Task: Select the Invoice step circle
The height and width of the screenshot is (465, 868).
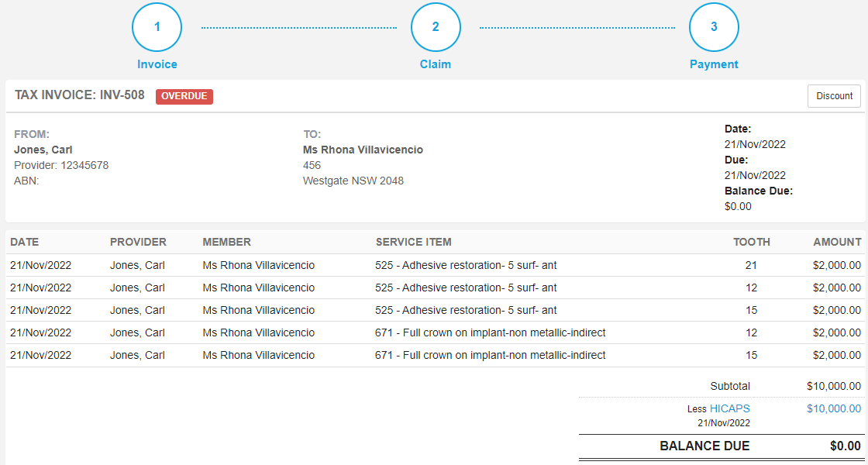Action: [x=157, y=26]
